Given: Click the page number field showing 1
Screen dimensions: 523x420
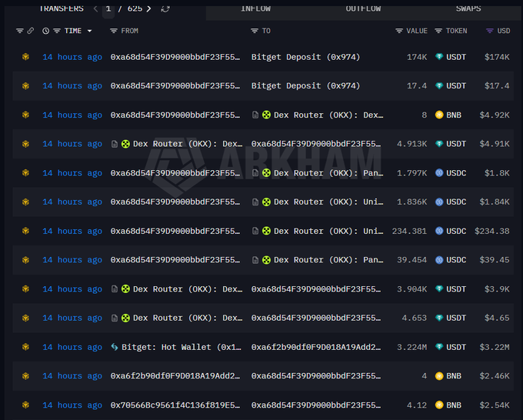Looking at the screenshot, I should [108, 9].
